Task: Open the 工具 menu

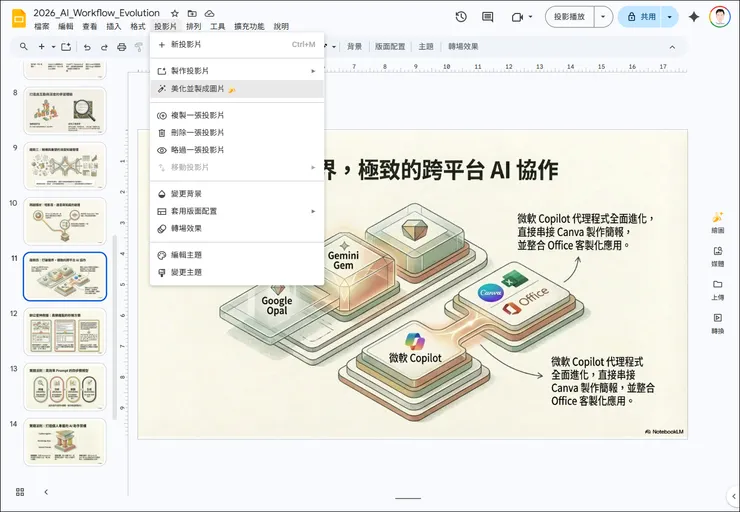Action: 217,26
